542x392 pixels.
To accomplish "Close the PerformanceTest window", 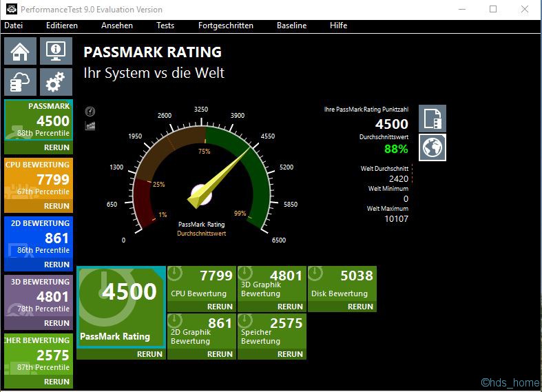I will [x=525, y=10].
